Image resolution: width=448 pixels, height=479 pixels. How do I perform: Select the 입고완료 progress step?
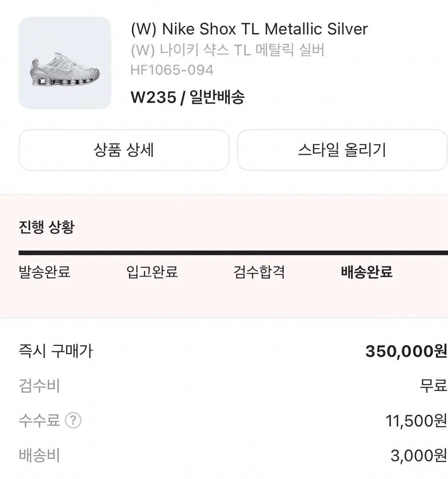click(x=152, y=272)
